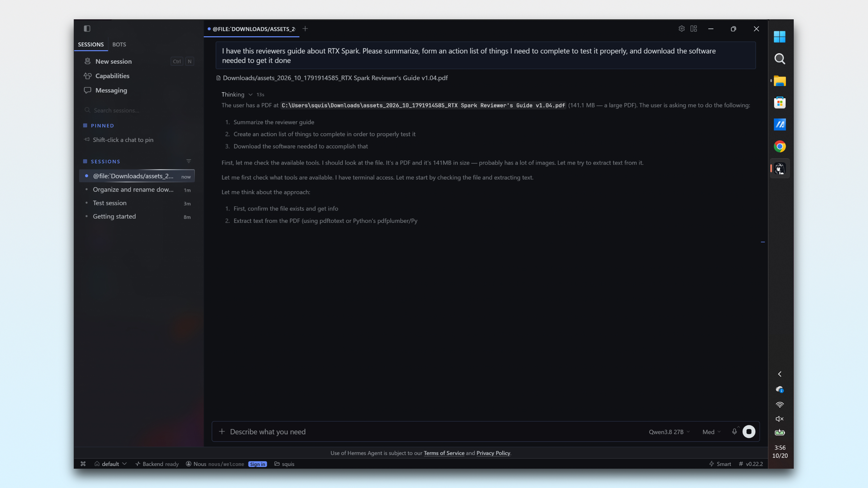Open Messaging in the sidebar

111,90
